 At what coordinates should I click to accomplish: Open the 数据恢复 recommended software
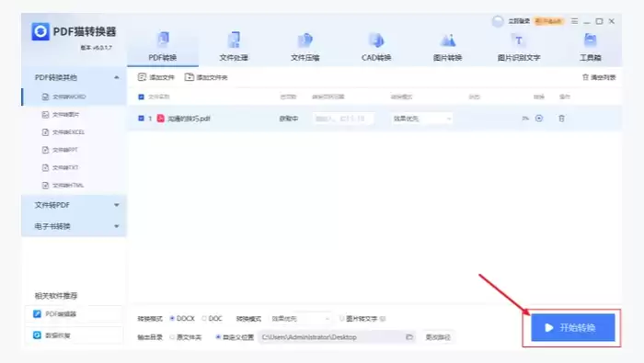coord(74,335)
